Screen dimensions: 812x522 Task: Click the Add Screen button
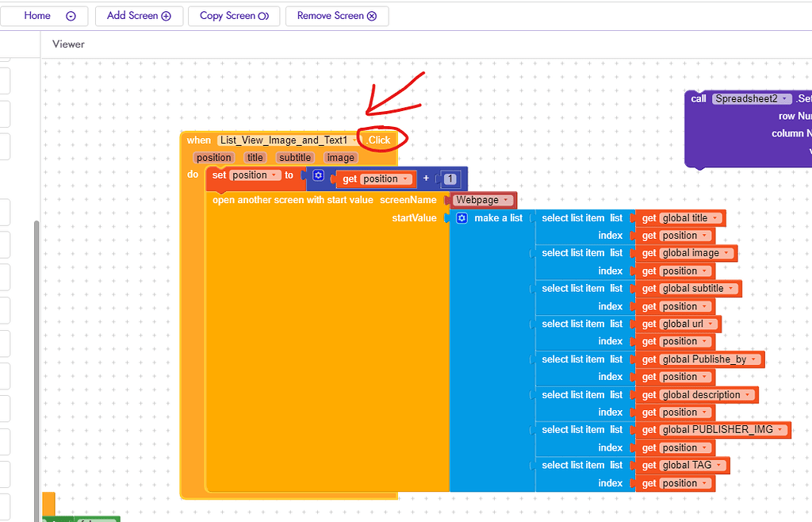pyautogui.click(x=139, y=15)
